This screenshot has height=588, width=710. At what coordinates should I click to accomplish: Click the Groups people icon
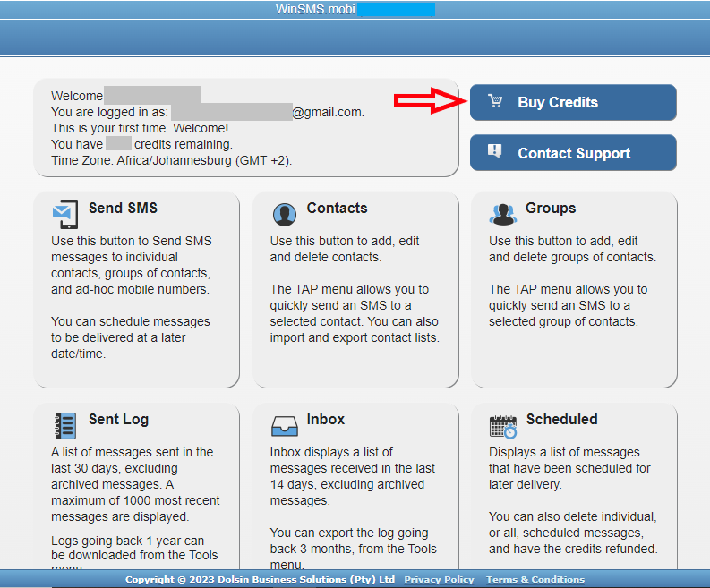point(502,214)
